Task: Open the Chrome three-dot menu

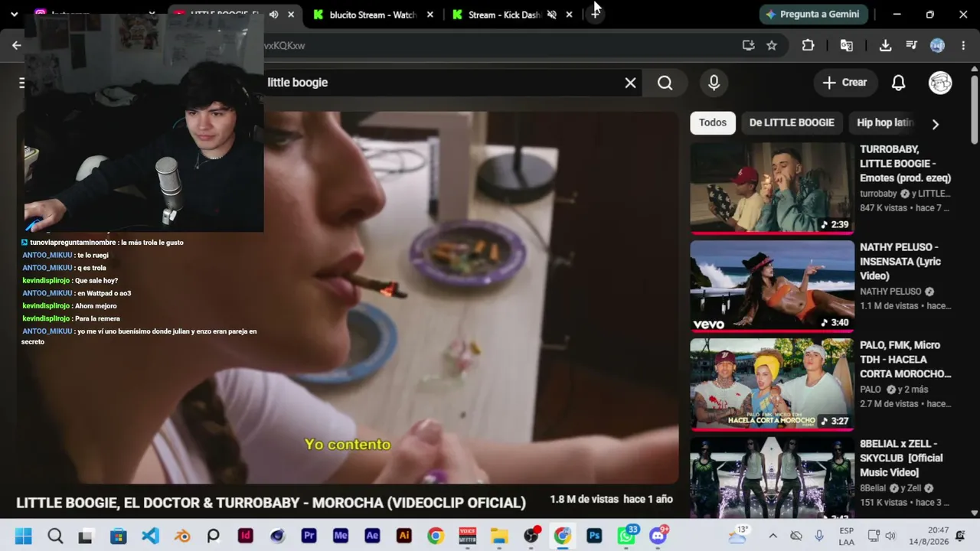Action: 963,45
